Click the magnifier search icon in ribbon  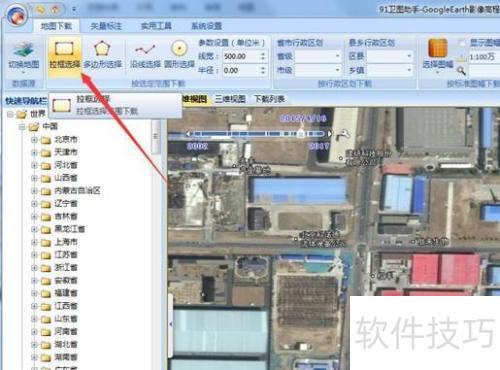[x=461, y=71]
